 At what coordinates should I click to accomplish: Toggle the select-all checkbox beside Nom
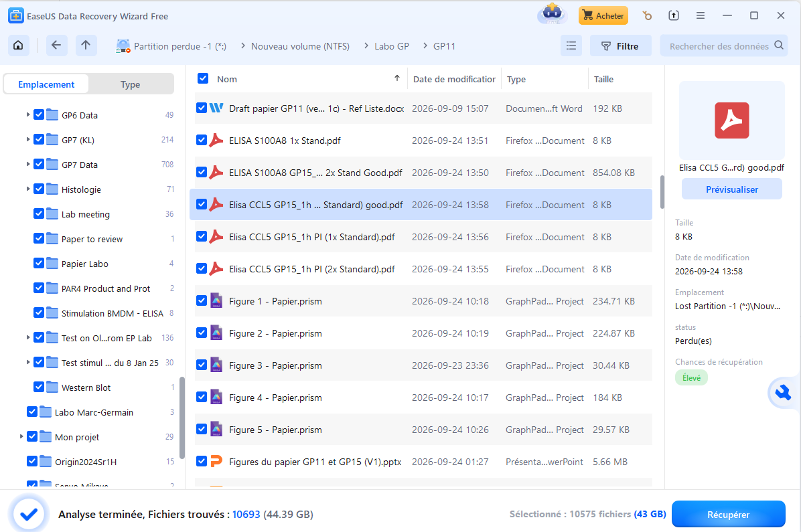pyautogui.click(x=203, y=78)
